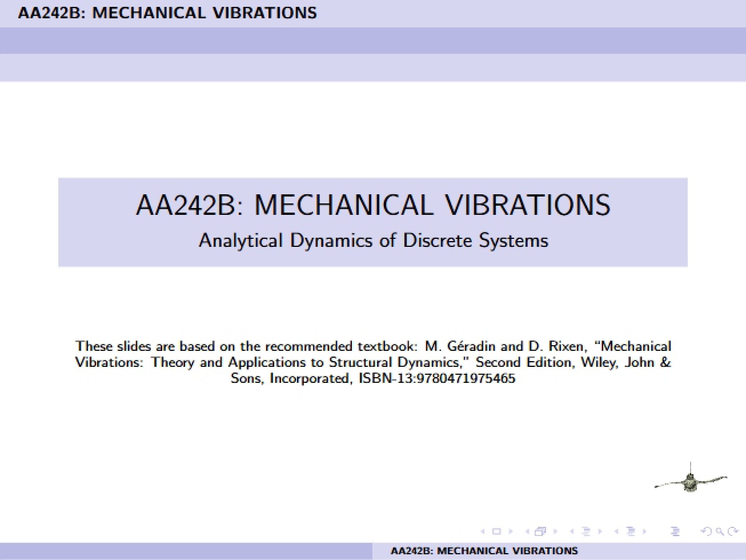Click subtitle Analytical Dynamics of Discrete Systems
The image size is (746, 560).
[373, 240]
